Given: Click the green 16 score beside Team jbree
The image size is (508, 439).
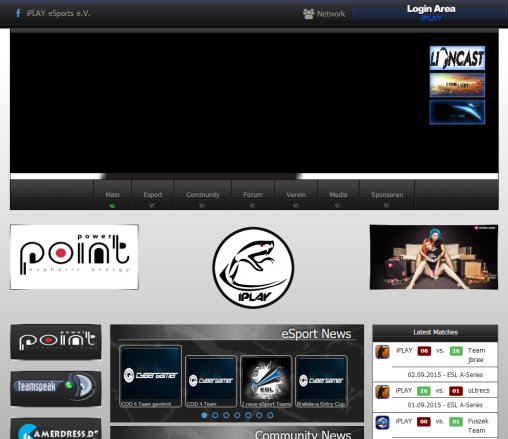Looking at the screenshot, I should (x=456, y=351).
